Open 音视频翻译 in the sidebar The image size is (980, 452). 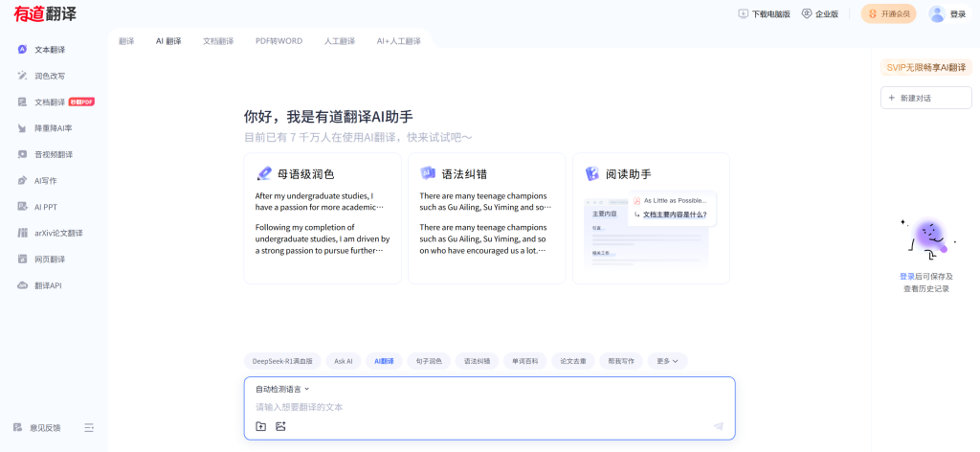(x=54, y=154)
